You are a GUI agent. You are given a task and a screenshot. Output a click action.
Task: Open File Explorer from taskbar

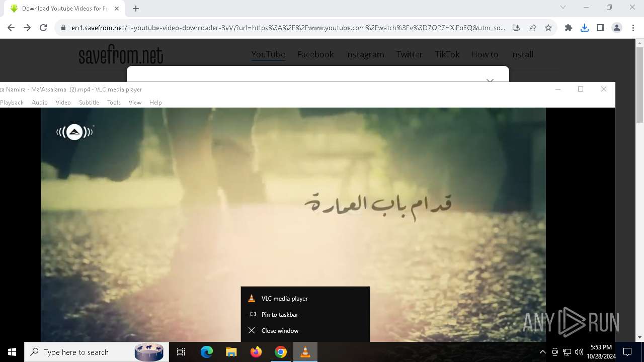pyautogui.click(x=231, y=352)
